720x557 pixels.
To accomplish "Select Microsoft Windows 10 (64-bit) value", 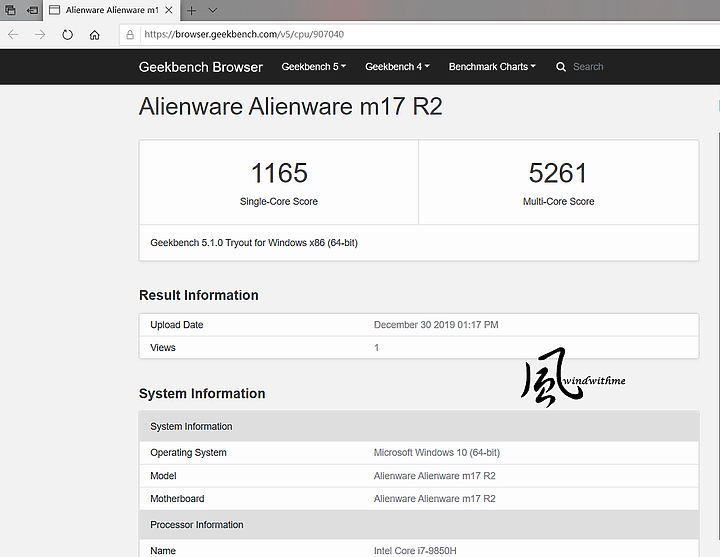I will [x=437, y=453].
